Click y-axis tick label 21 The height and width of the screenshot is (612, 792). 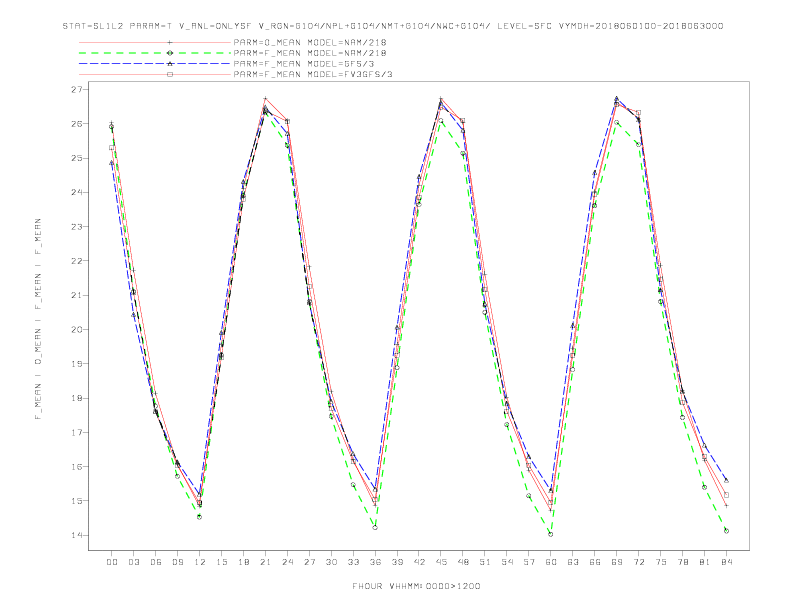(x=79, y=295)
